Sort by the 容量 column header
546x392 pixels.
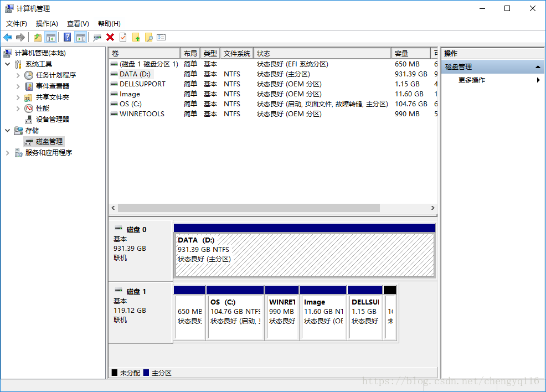pos(410,53)
